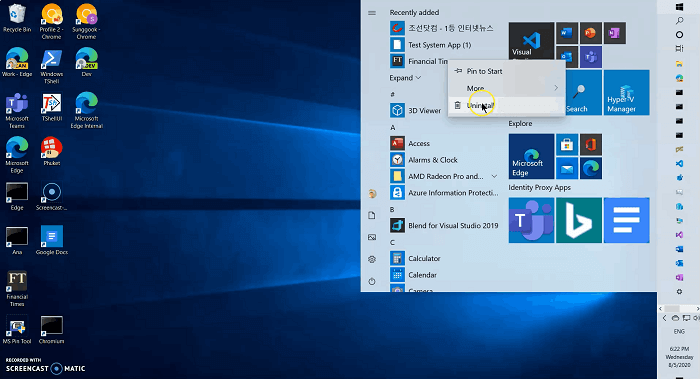Select Google Docs desktop shortcut
Image resolution: width=700 pixels, height=379 pixels.
point(52,240)
